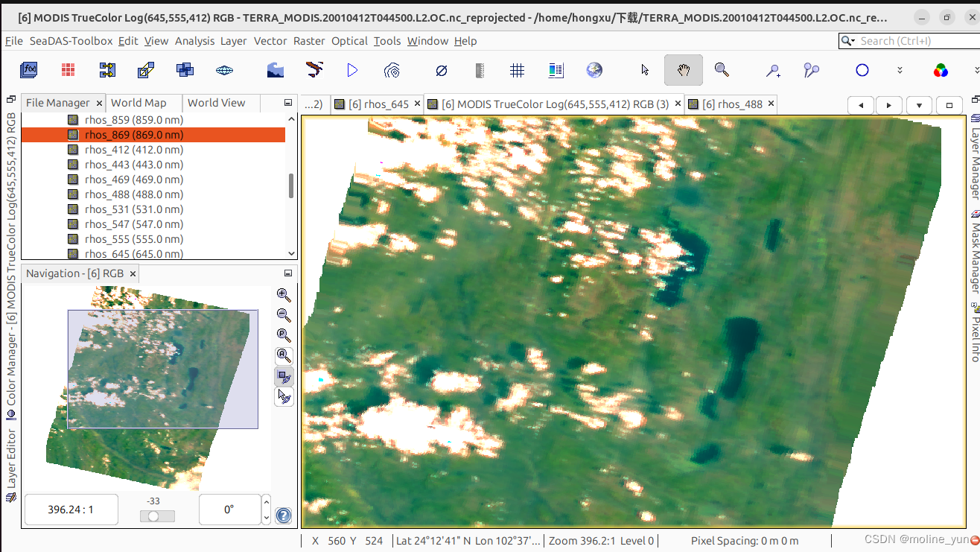Decrease the rotation angle spinner down arrow
Image resolution: width=980 pixels, height=552 pixels.
point(267,517)
